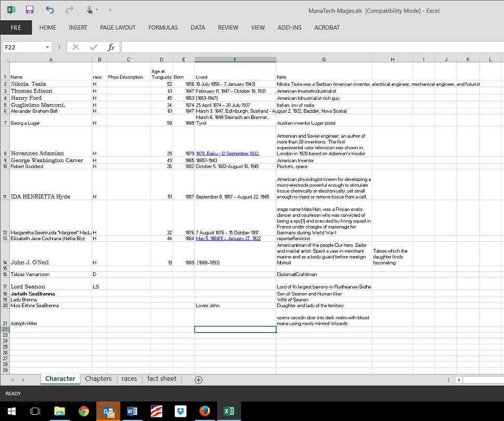Open the Windows Start button
This screenshot has width=504, height=421.
coord(11,411)
